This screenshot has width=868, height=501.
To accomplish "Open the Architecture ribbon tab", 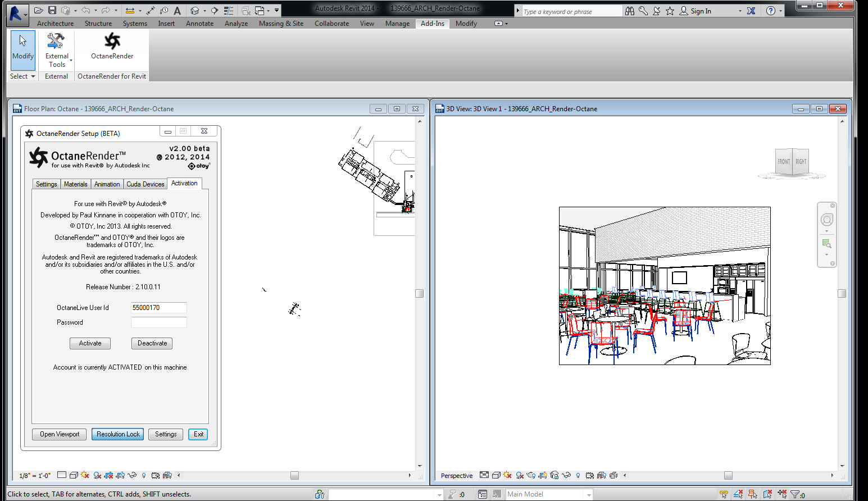I will 56,24.
